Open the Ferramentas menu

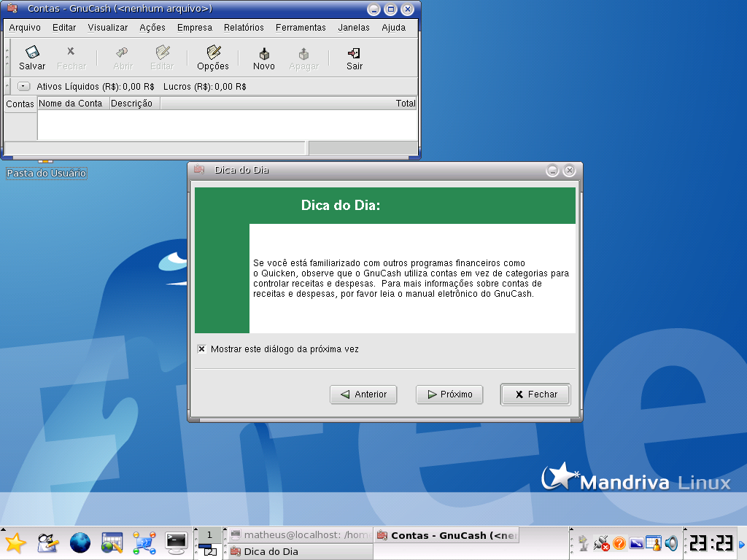coord(301,28)
